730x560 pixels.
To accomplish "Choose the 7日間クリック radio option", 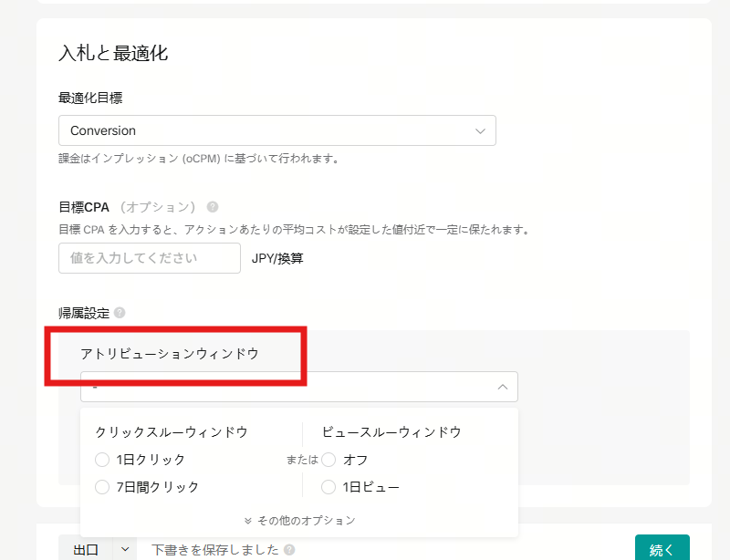I will click(101, 487).
